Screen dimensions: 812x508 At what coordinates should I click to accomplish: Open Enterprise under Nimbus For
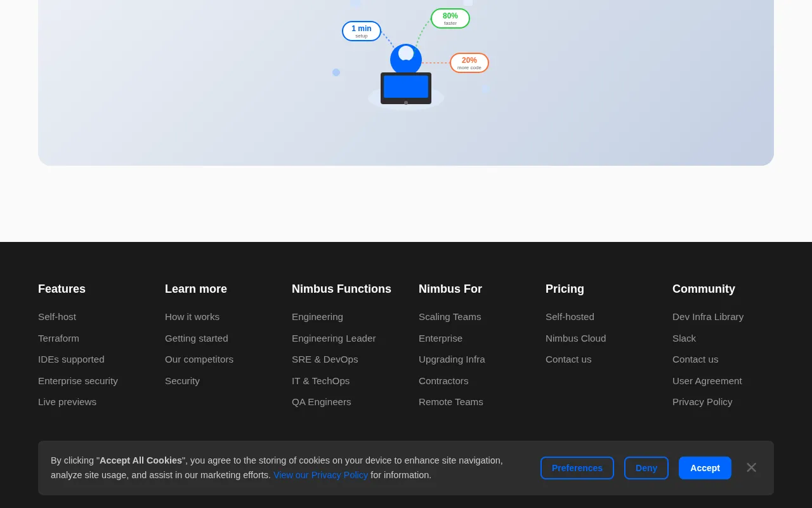[x=440, y=338]
